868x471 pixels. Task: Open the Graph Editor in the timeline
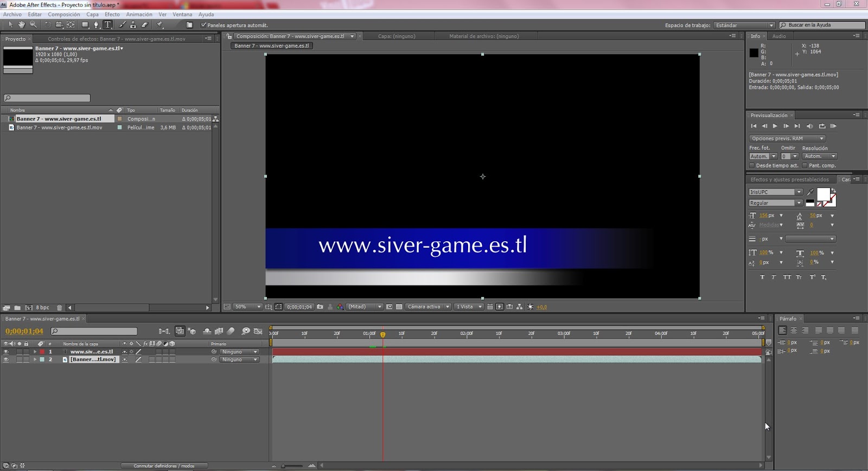click(x=258, y=331)
